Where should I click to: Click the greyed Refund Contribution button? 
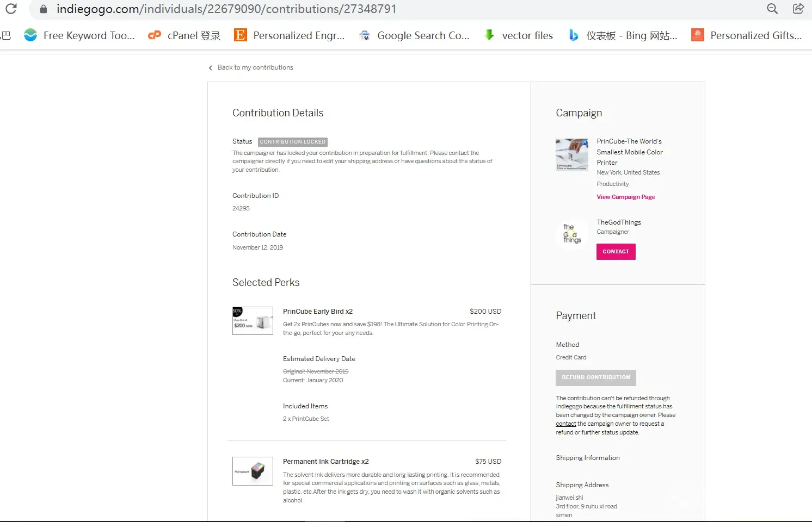click(x=595, y=377)
